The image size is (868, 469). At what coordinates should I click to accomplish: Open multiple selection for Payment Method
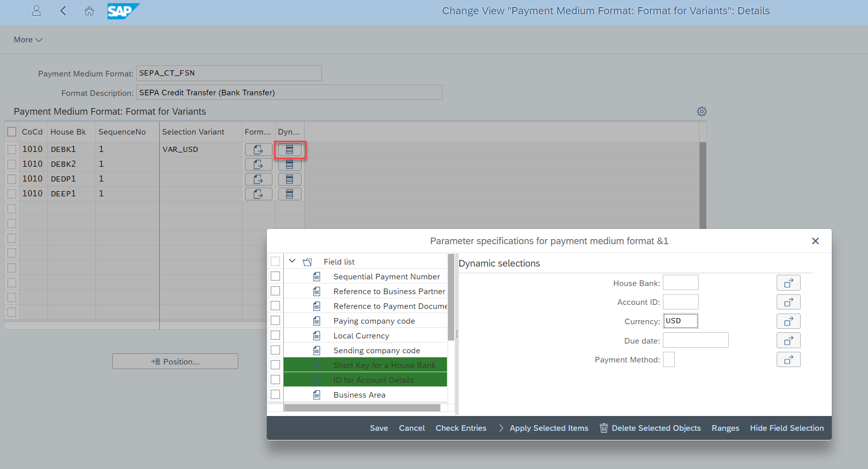pyautogui.click(x=788, y=360)
